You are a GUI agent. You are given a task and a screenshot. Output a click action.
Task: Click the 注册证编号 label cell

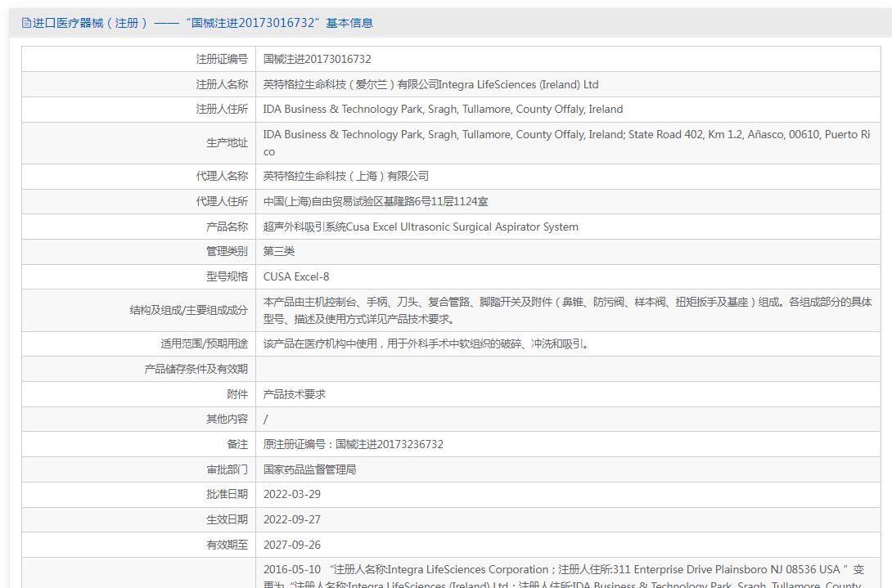pos(139,59)
